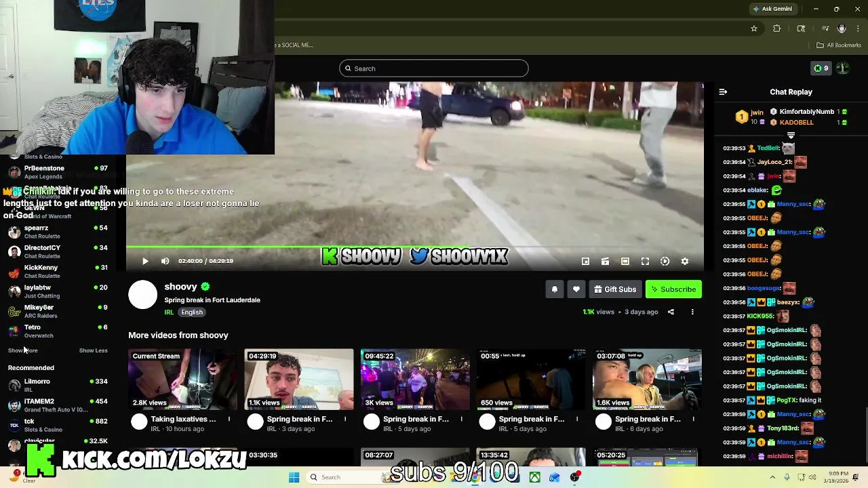Click Show More in sidebar

pos(22,350)
